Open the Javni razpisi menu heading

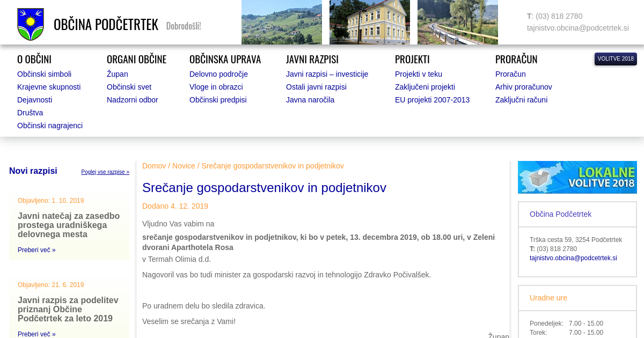312,59
